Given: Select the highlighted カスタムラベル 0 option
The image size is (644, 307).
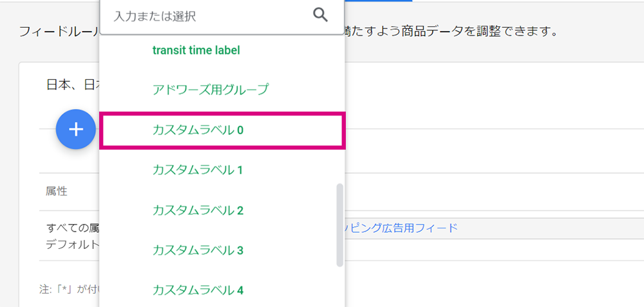Looking at the screenshot, I should click(222, 130).
